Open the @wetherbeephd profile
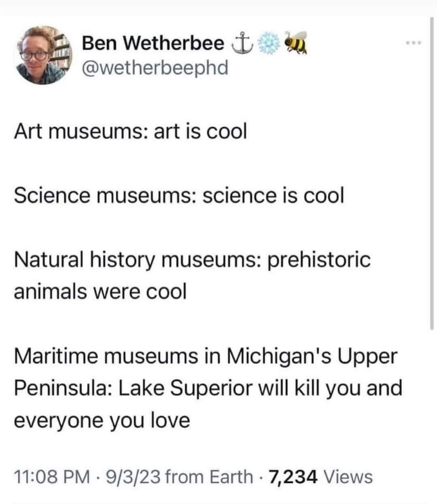437x504 pixels. (156, 69)
